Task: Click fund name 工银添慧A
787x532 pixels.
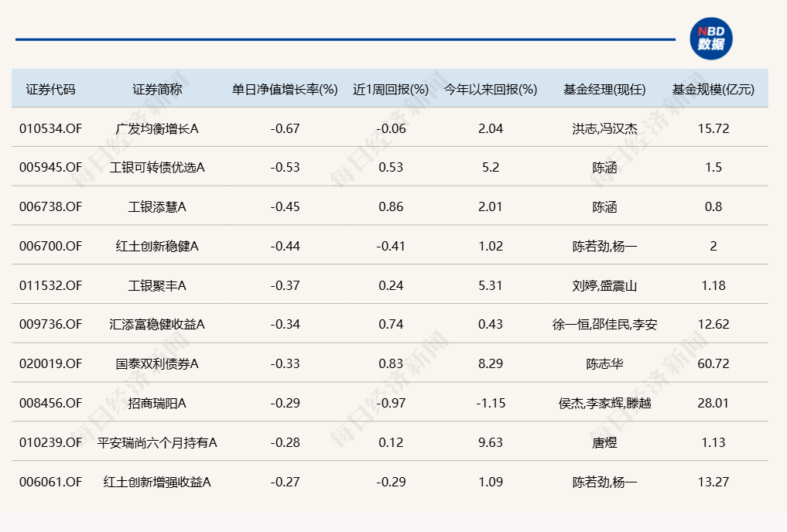Action: (157, 206)
